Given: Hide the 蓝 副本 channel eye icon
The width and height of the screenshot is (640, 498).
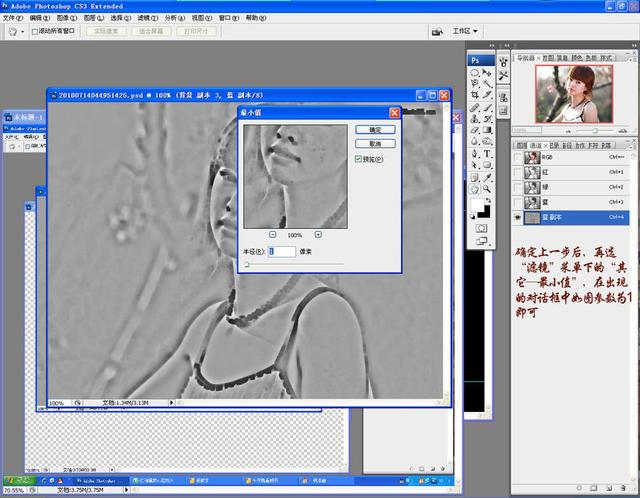Looking at the screenshot, I should (x=516, y=216).
